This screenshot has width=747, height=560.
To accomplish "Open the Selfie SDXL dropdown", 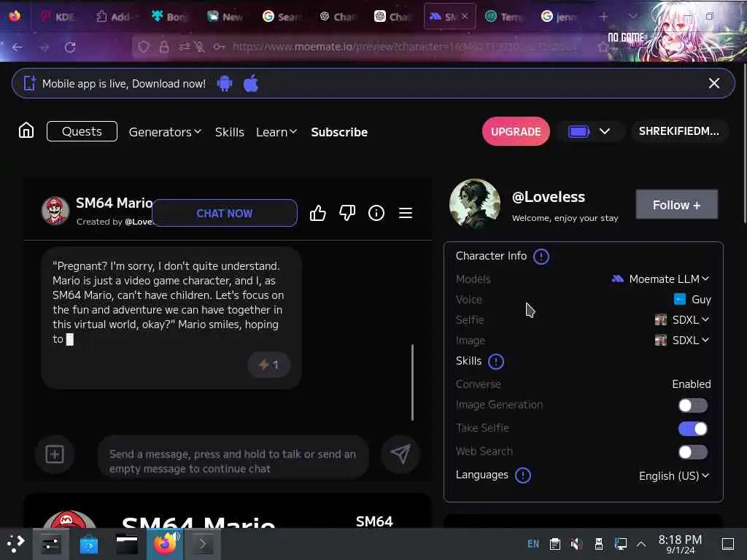I will pos(682,320).
